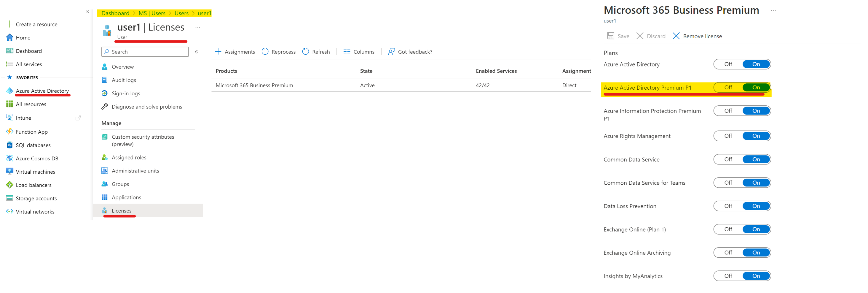Click the Remove license X icon
Image resolution: width=868 pixels, height=293 pixels.
pyautogui.click(x=676, y=36)
